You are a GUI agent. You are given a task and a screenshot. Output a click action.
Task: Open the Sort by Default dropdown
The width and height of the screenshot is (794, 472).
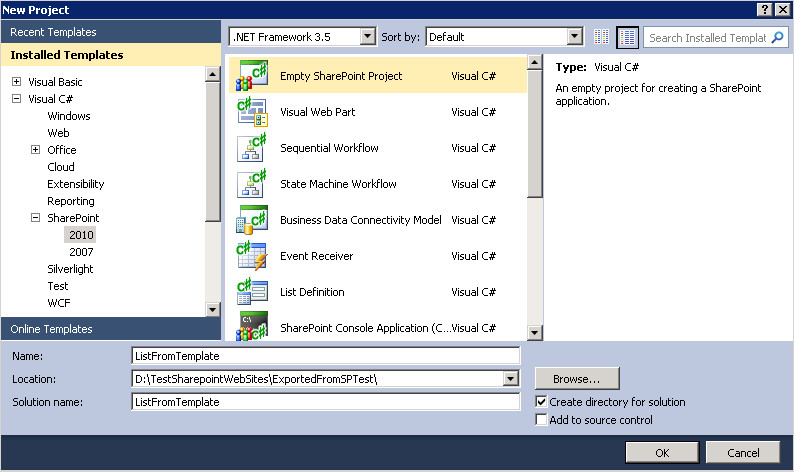[574, 36]
